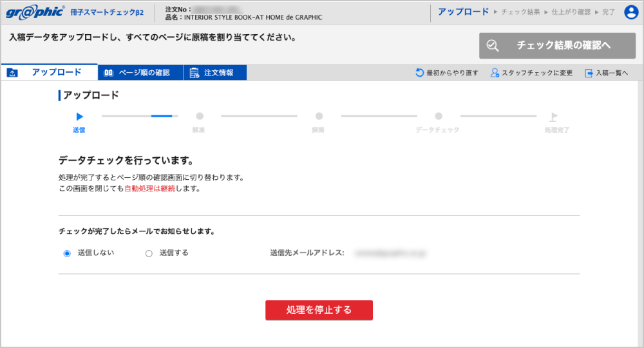Viewport: 644px width, 348px height.
Task: Open the user account profile icon
Action: coord(630,12)
